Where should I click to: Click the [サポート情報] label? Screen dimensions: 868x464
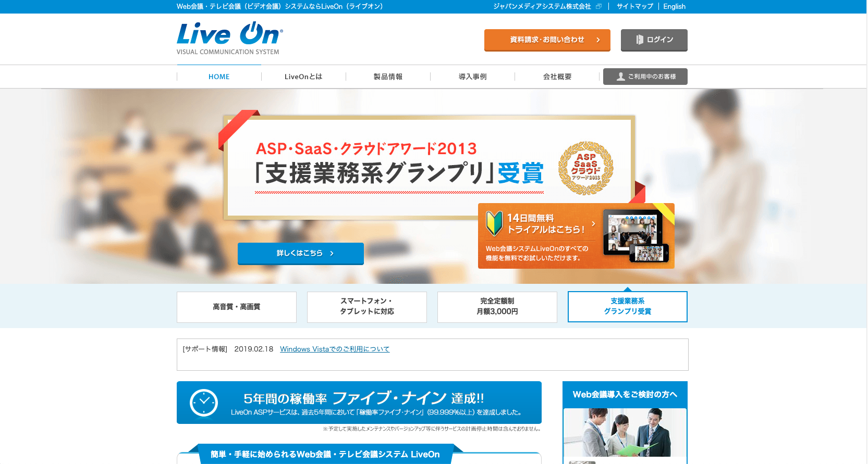pos(205,349)
